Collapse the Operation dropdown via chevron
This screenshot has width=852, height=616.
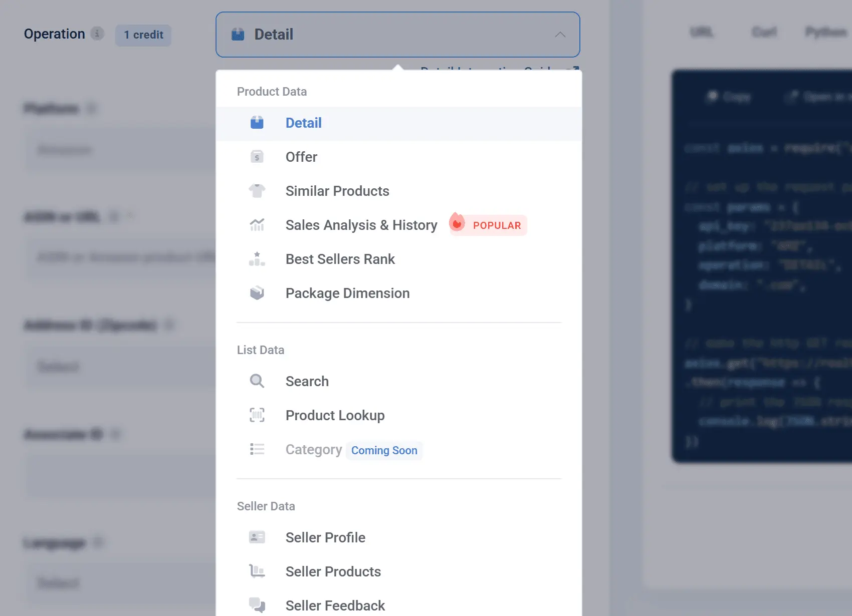click(x=560, y=35)
